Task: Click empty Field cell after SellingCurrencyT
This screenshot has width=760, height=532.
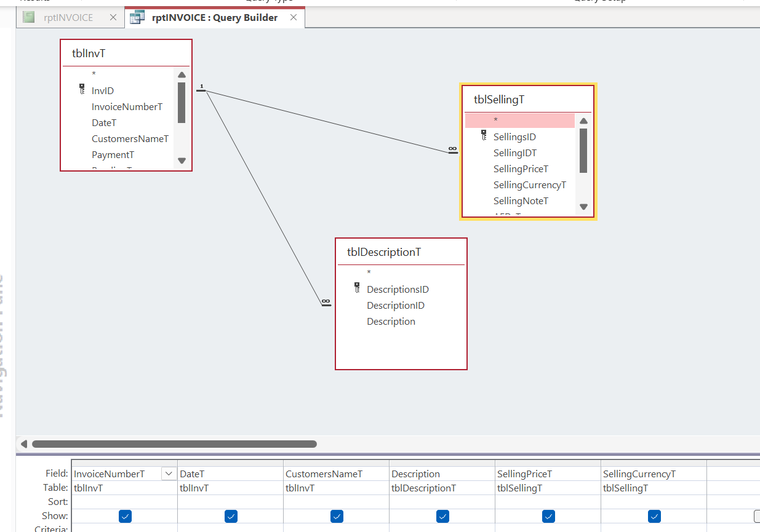Action: point(734,474)
